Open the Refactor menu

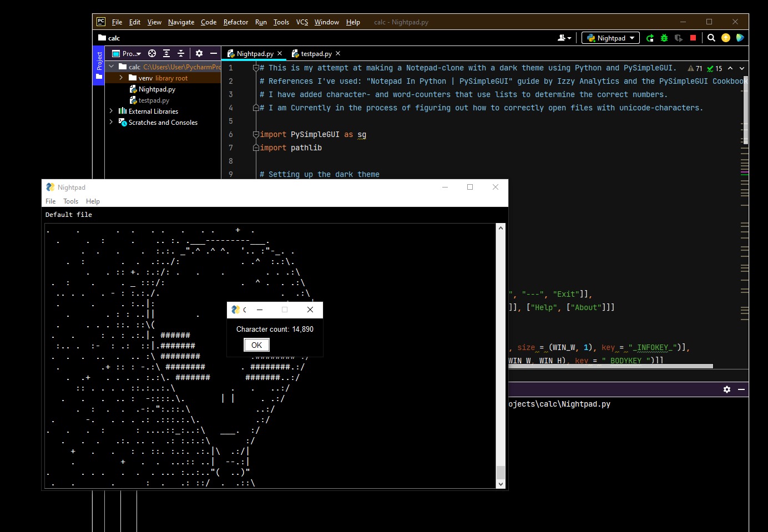coord(236,22)
